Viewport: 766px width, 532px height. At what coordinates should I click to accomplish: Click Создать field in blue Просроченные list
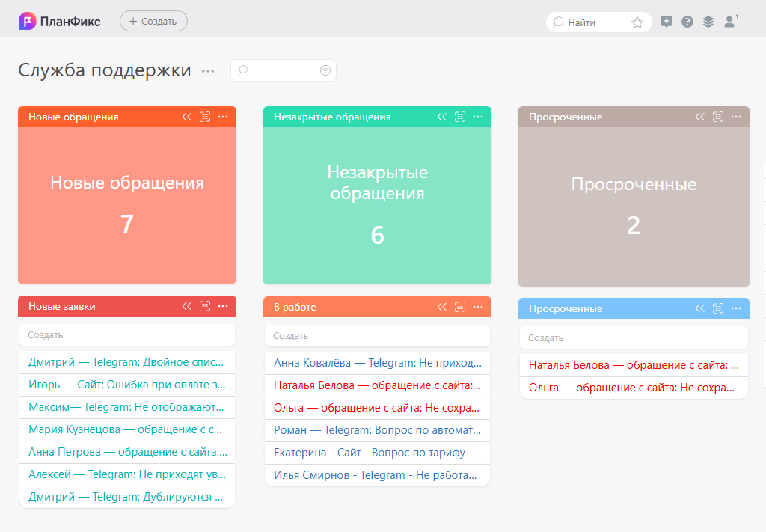(634, 338)
